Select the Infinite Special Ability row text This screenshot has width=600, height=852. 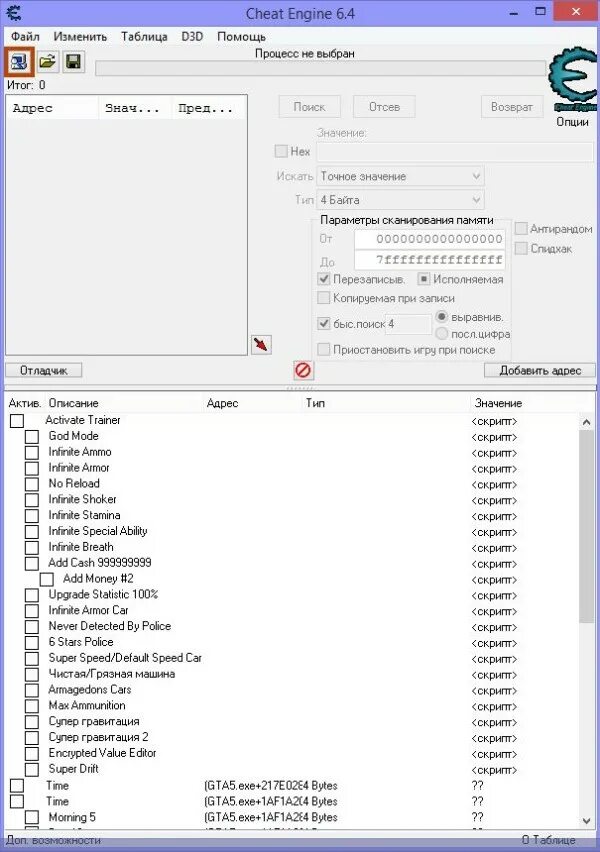98,531
